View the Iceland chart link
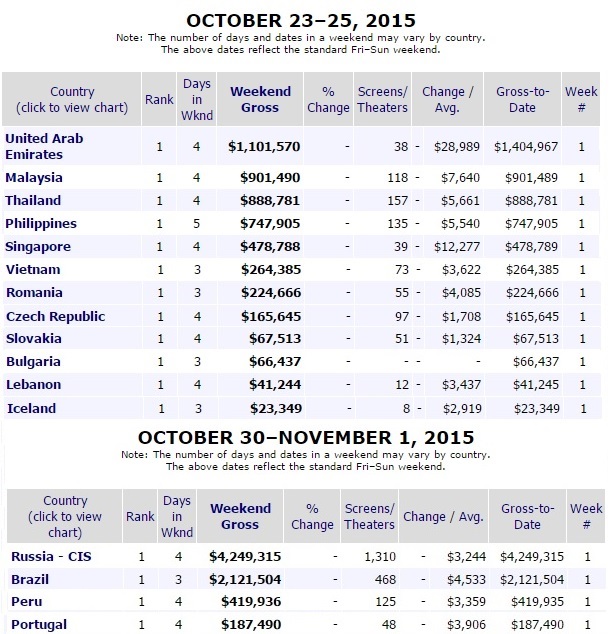The image size is (609, 634). coord(32,408)
